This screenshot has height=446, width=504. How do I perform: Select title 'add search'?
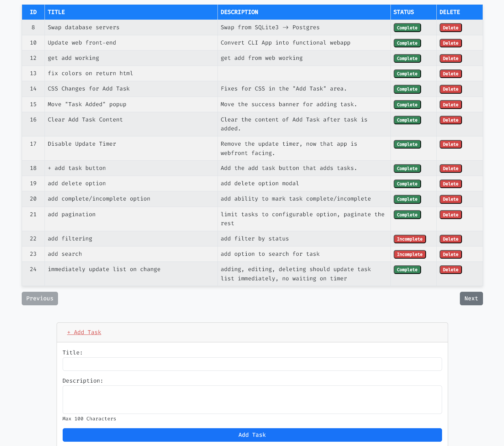click(x=65, y=254)
